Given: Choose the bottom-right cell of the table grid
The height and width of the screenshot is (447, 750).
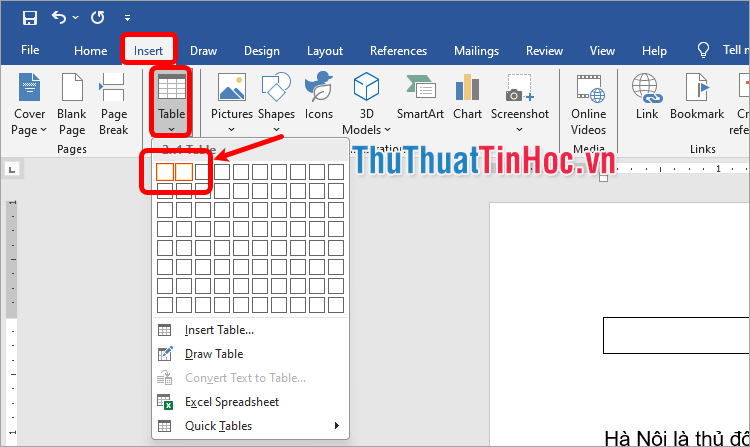Looking at the screenshot, I should click(x=336, y=305).
